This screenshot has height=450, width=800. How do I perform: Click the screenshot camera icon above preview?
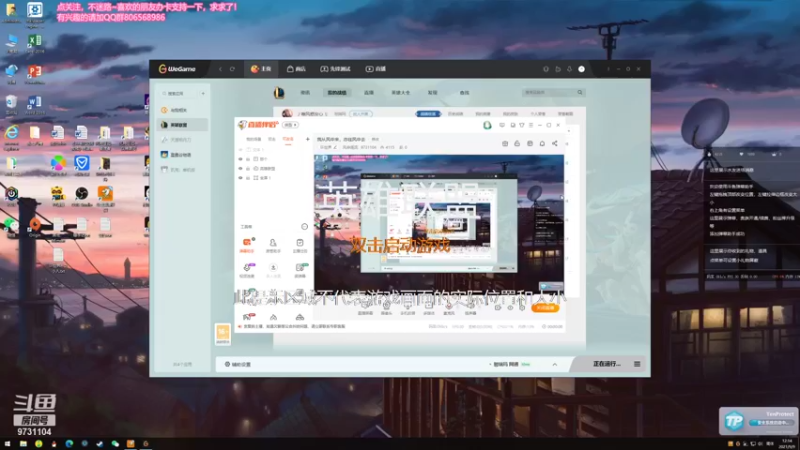(x=505, y=143)
